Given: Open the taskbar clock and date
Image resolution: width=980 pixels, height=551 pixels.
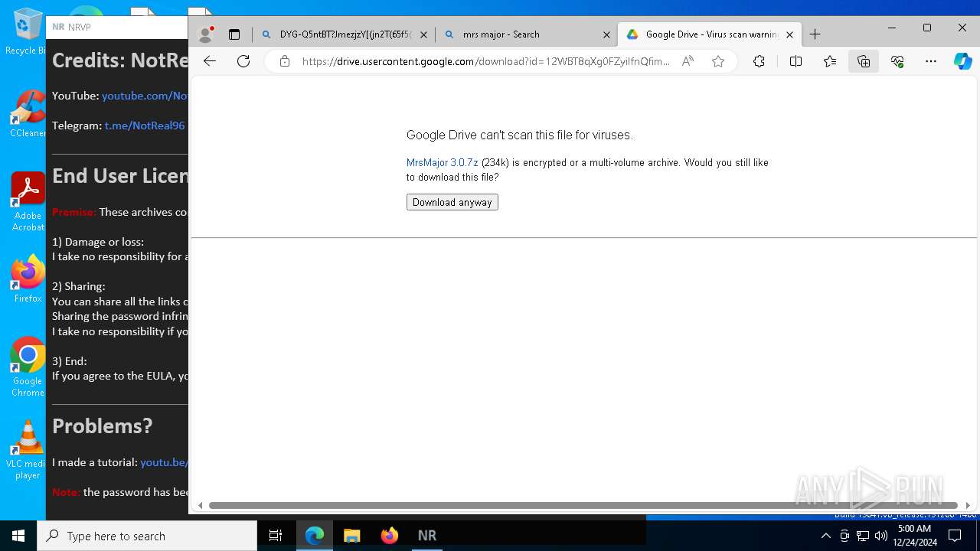Looking at the screenshot, I should click(914, 536).
